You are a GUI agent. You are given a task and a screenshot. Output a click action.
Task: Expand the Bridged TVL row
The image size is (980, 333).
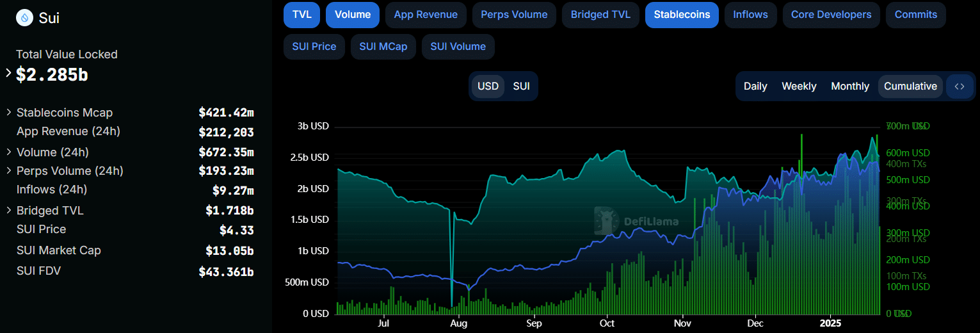(9, 211)
